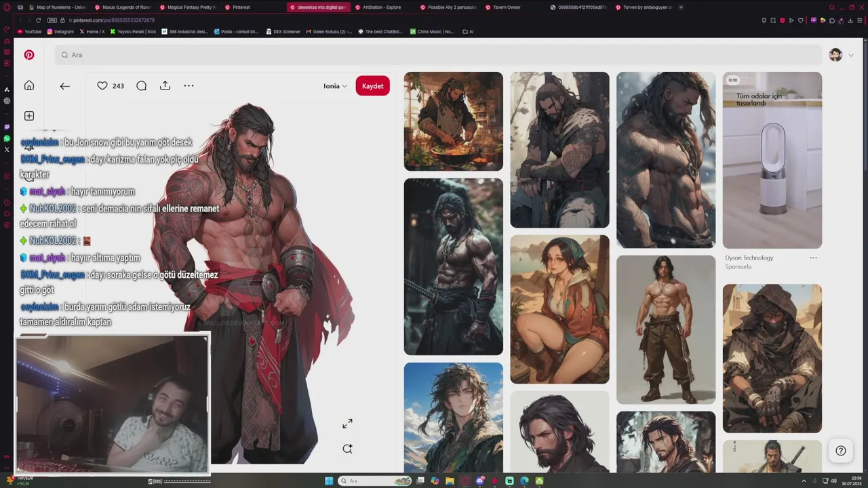Open the hooded masked figure pin

pos(772,358)
